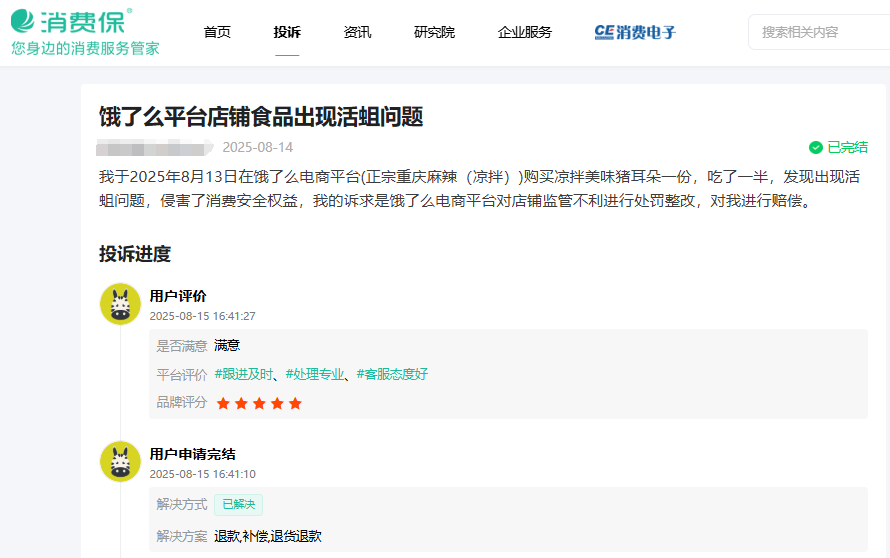Click the first 品牌评分 star
The height and width of the screenshot is (558, 890).
tap(223, 404)
